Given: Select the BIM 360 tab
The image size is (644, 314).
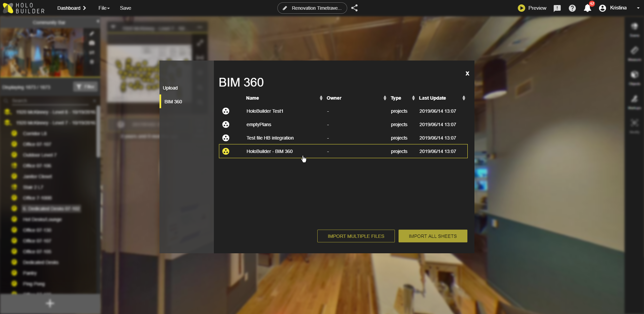Looking at the screenshot, I should click(x=173, y=102).
